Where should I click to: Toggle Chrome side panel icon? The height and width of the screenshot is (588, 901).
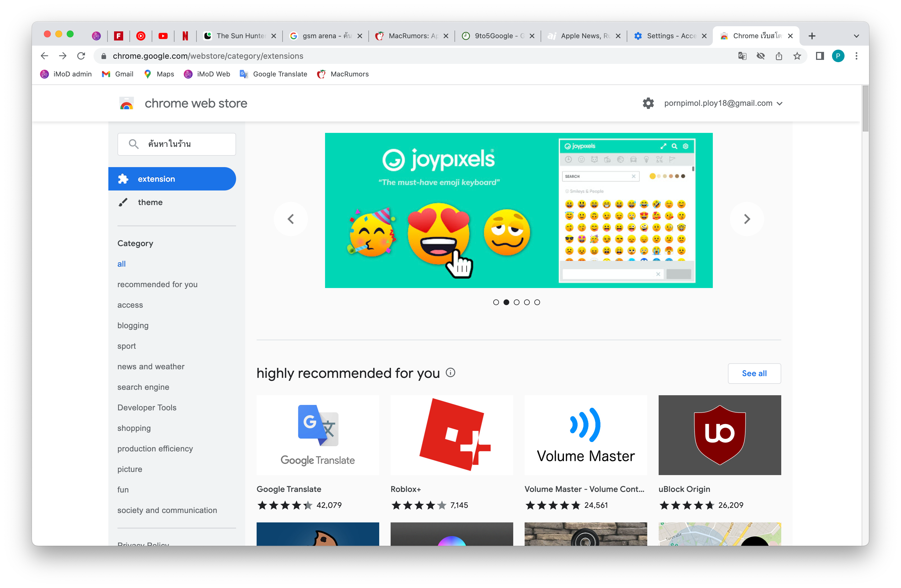(x=820, y=56)
